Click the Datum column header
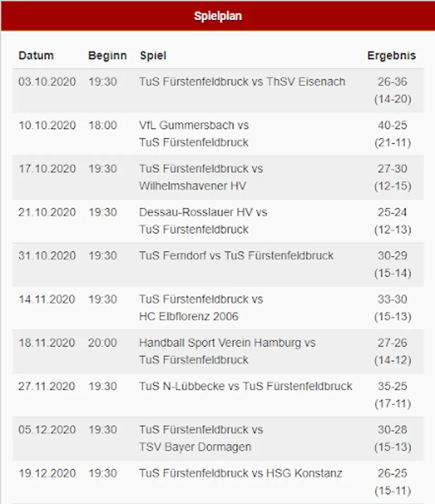Viewport: 435px width, 504px height. tap(36, 55)
